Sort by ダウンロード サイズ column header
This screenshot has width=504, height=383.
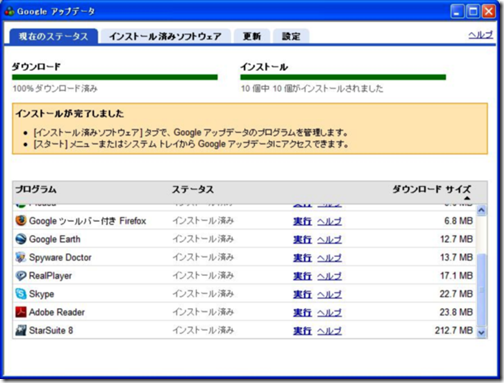point(432,189)
